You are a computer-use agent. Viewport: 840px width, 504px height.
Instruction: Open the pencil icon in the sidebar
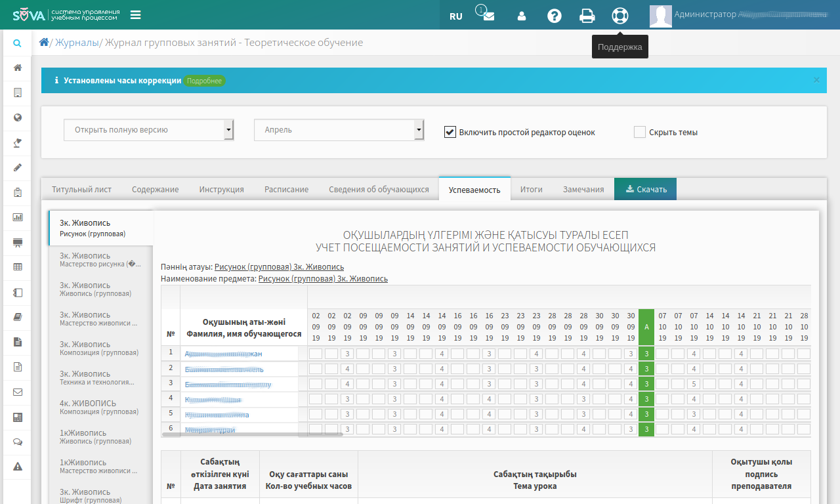pyautogui.click(x=18, y=167)
